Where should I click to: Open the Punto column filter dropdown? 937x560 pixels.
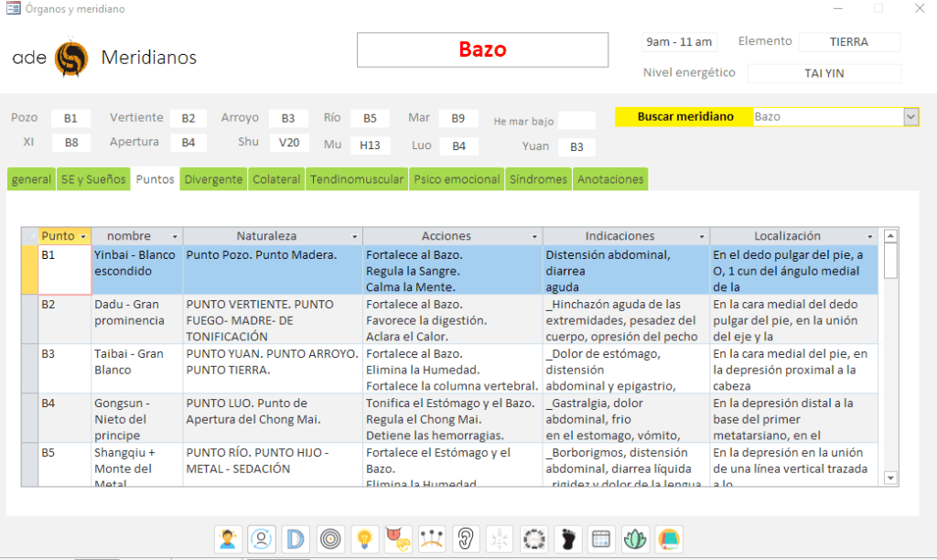tap(83, 236)
